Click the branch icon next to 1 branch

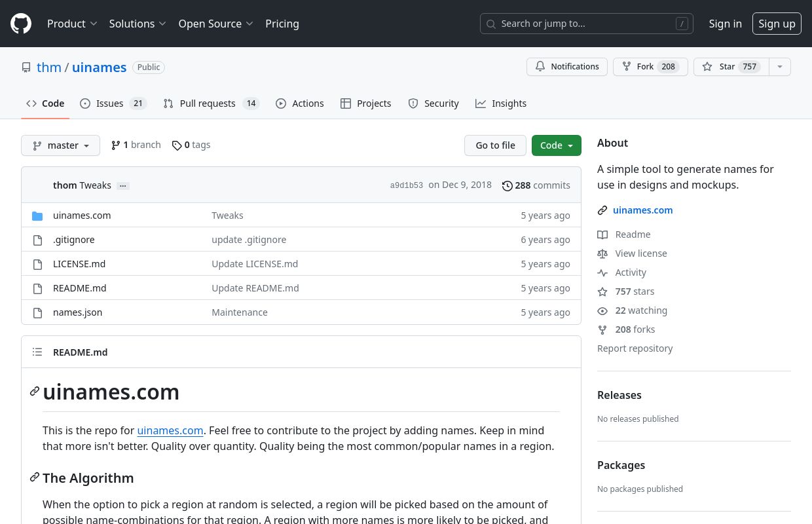click(x=115, y=145)
